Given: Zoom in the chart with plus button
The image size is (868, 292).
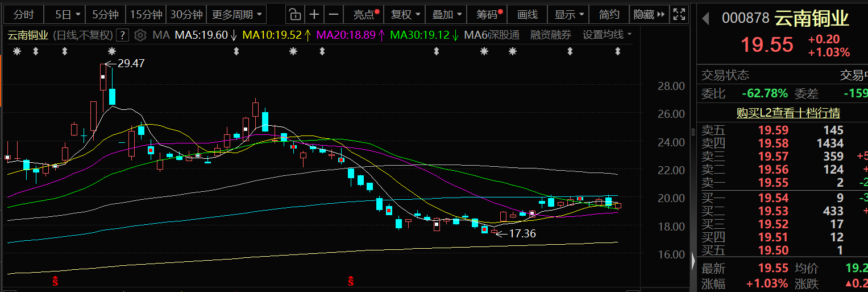Looking at the screenshot, I should tap(314, 14).
